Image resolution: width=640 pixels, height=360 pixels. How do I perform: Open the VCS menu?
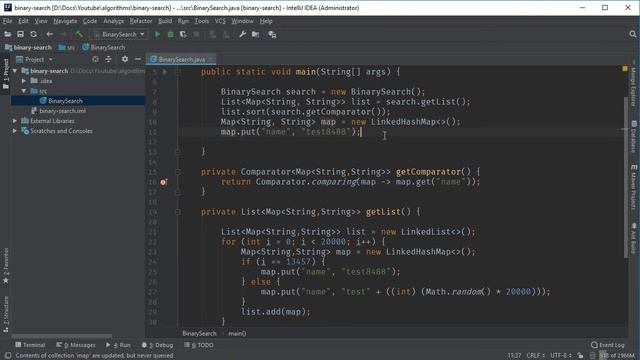point(220,21)
